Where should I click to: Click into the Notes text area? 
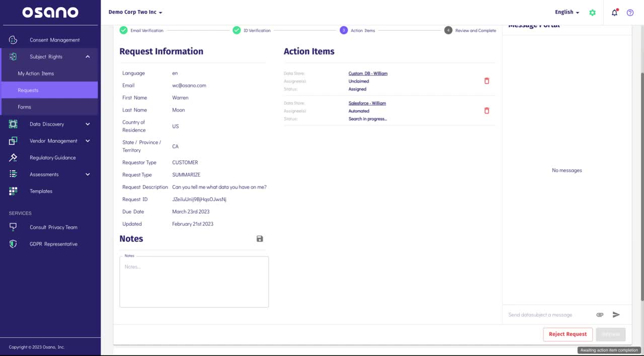point(194,282)
